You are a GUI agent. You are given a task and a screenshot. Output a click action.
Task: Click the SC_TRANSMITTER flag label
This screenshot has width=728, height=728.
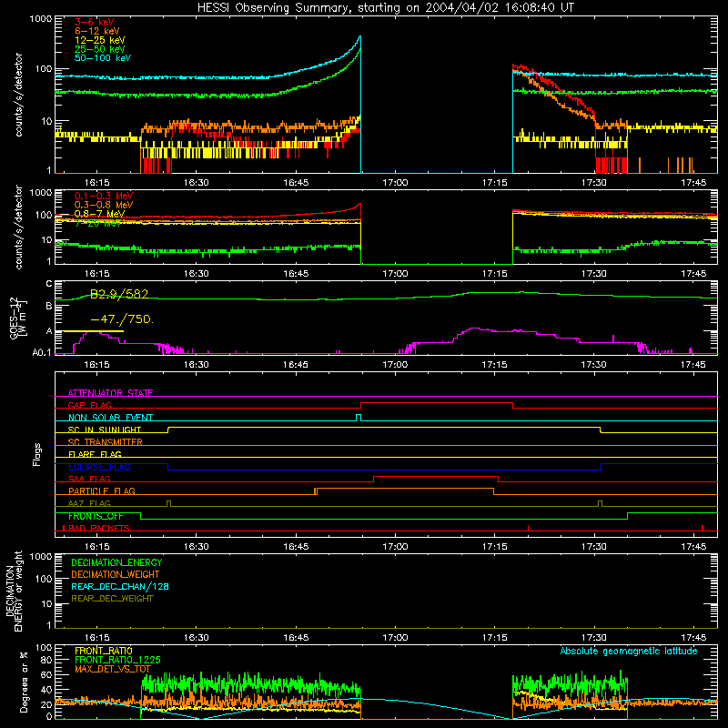[106, 442]
